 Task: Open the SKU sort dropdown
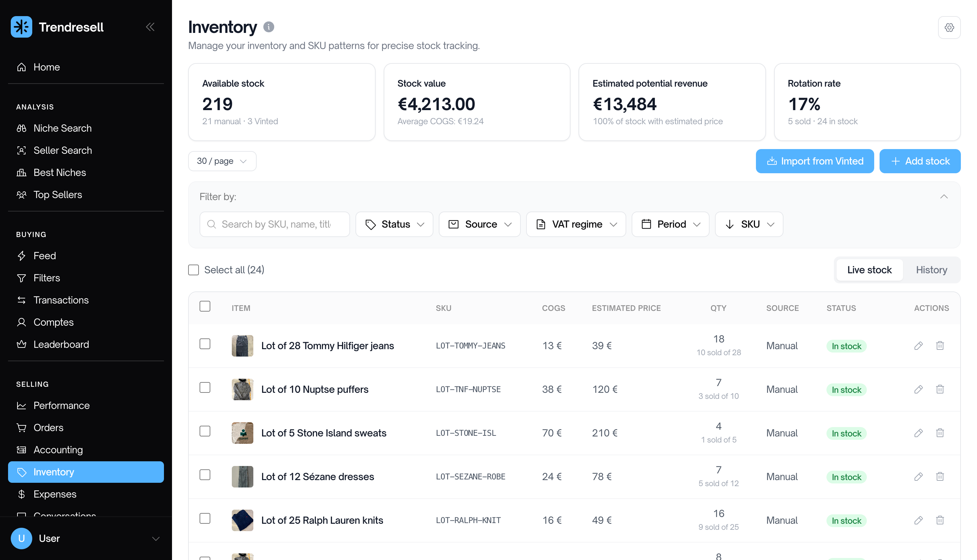click(x=749, y=224)
